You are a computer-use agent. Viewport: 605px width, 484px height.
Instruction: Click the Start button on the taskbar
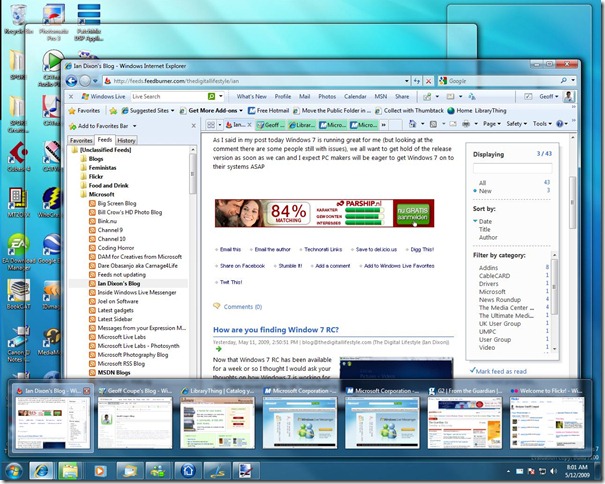pos(14,470)
